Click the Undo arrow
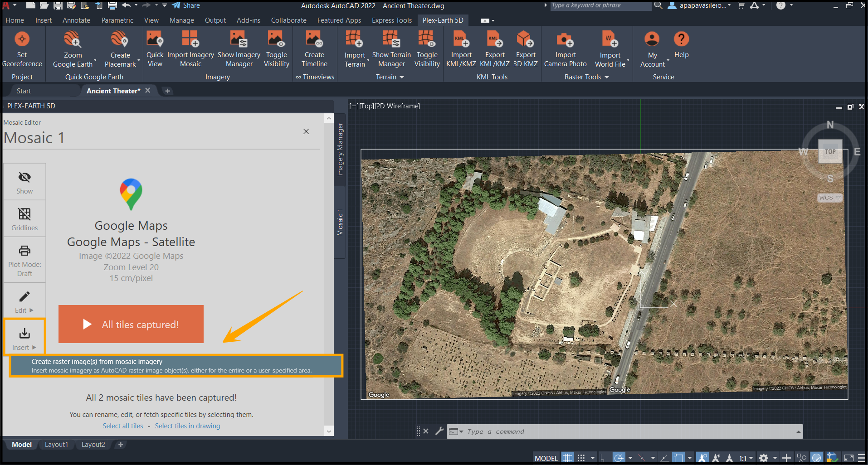Image resolution: width=868 pixels, height=465 pixels. pyautogui.click(x=126, y=5)
